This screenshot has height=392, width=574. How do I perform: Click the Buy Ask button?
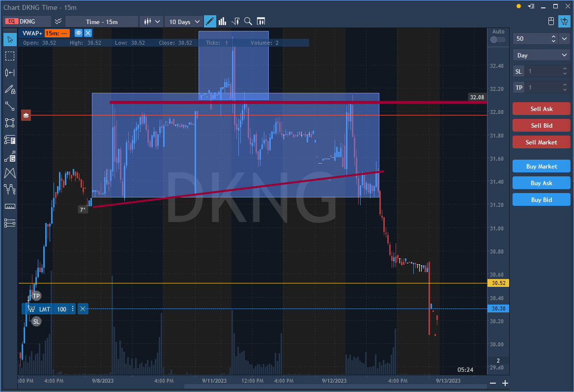(x=542, y=183)
